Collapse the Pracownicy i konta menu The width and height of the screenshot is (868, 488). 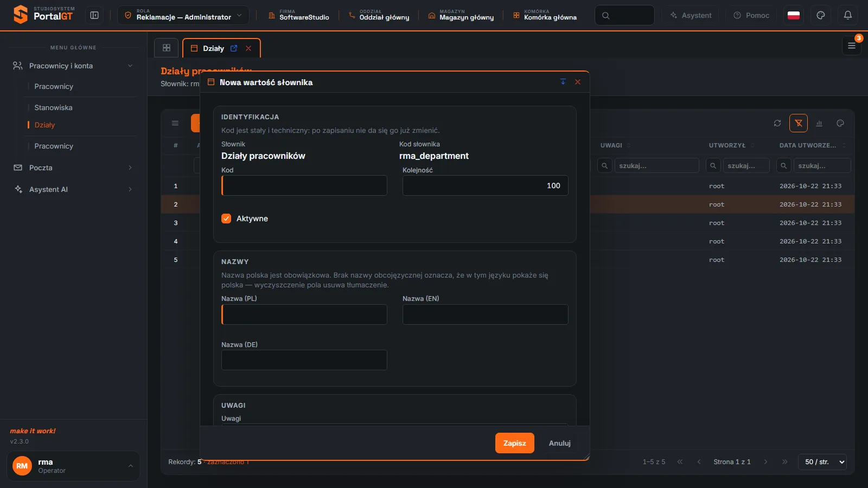(73, 66)
